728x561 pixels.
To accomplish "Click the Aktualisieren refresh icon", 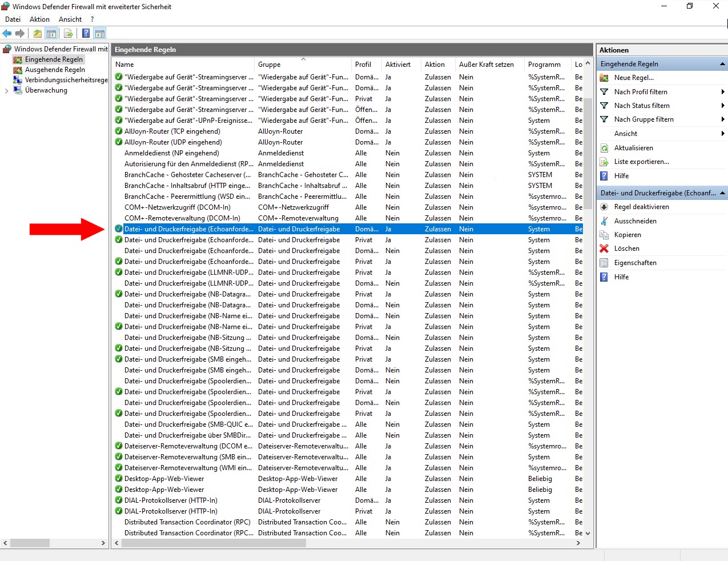I will tap(604, 148).
